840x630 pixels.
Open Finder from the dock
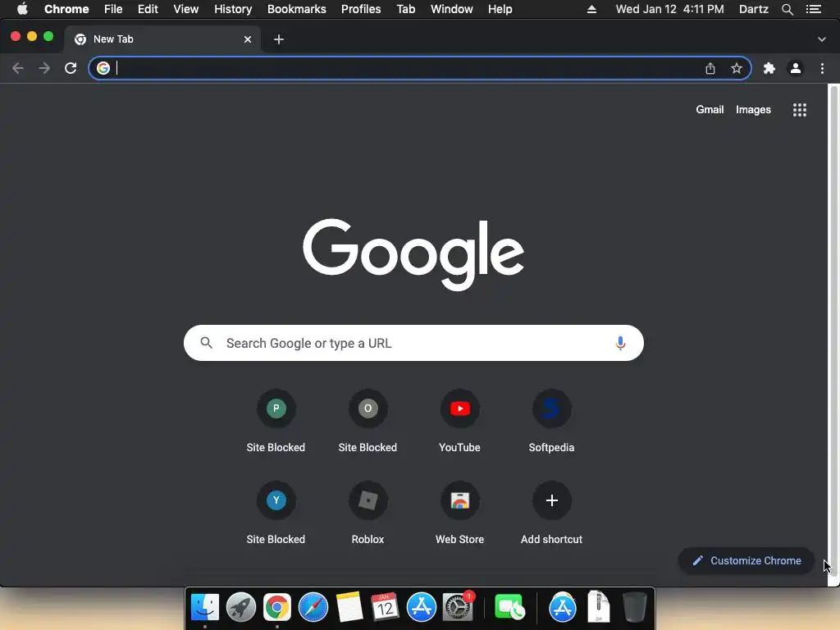(205, 607)
